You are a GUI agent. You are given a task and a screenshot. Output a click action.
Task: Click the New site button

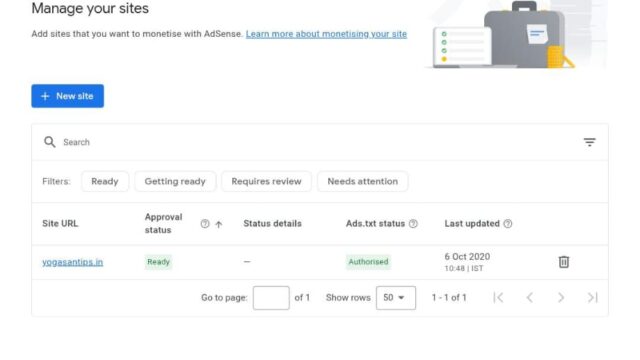(x=67, y=96)
